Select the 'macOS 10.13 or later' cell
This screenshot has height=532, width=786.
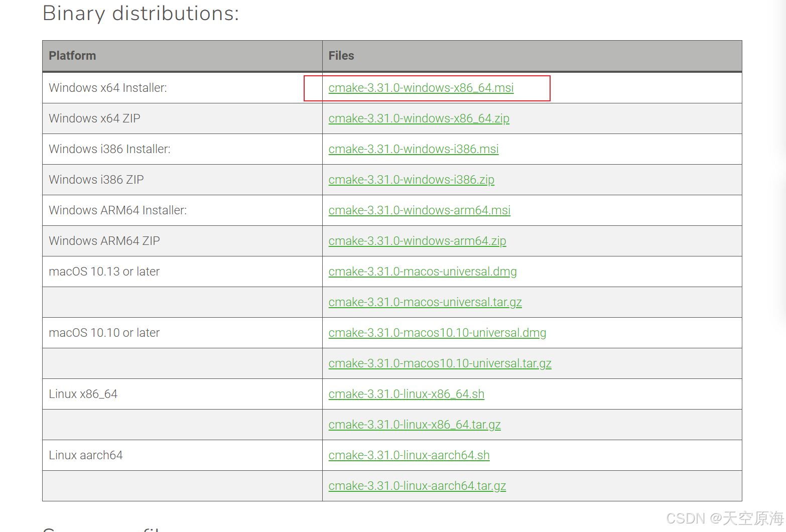pyautogui.click(x=182, y=272)
